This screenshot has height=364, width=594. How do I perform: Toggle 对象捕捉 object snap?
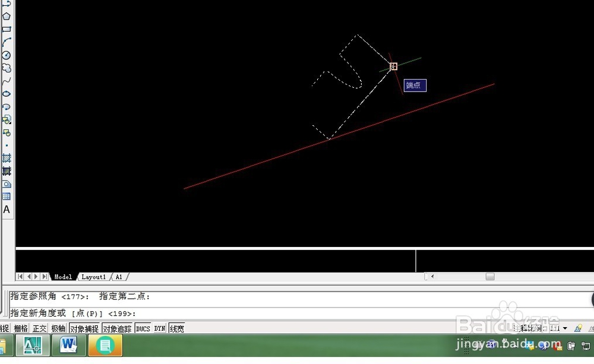point(84,328)
